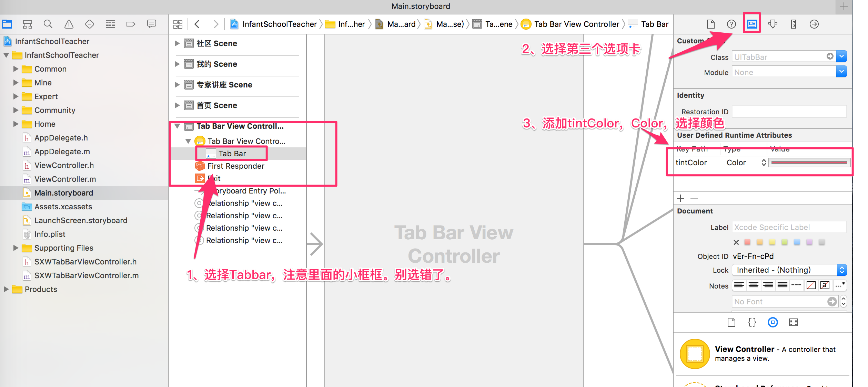Screen dimensions: 868x387
Task: Expand the Community folder
Action: pos(16,110)
